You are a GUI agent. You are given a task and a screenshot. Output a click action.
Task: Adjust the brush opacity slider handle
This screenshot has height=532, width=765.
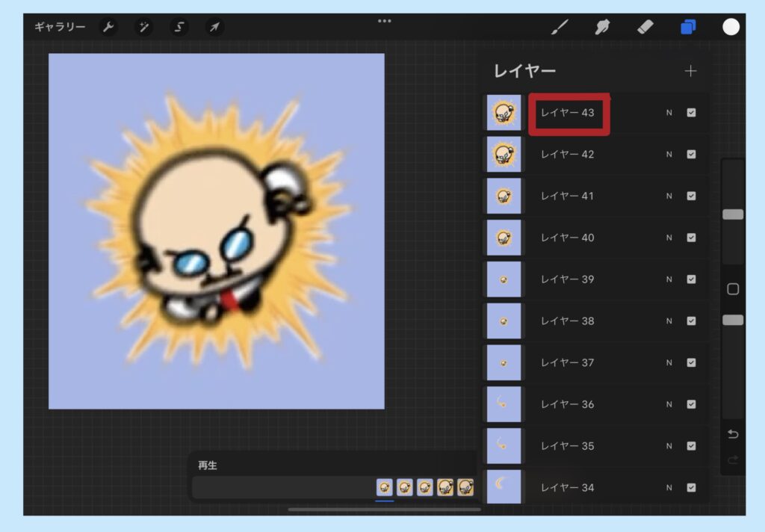pyautogui.click(x=733, y=321)
